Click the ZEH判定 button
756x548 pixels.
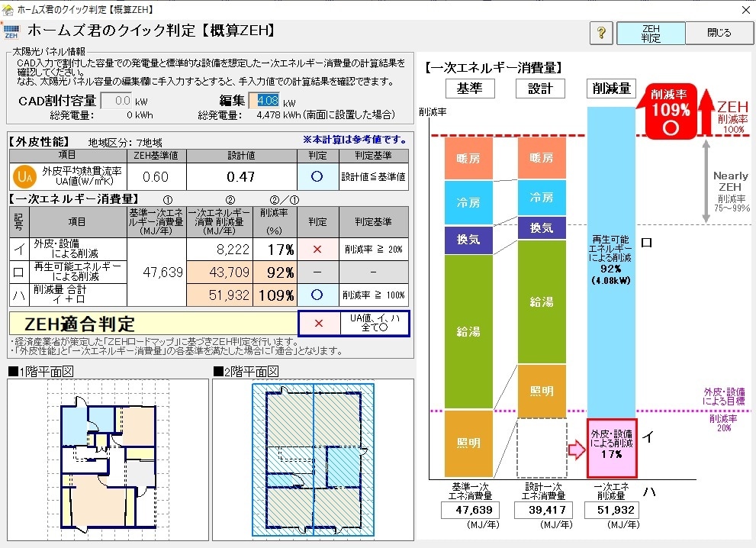tap(651, 34)
